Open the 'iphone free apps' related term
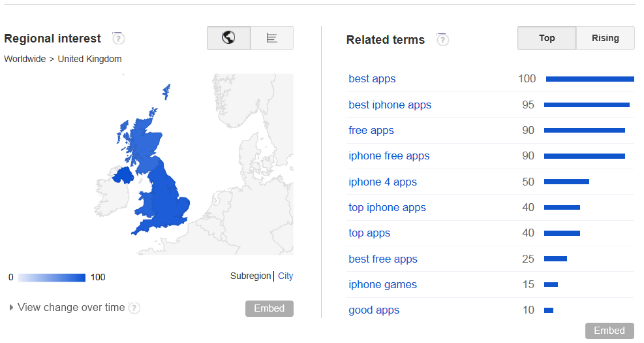The height and width of the screenshot is (343, 644). click(389, 156)
